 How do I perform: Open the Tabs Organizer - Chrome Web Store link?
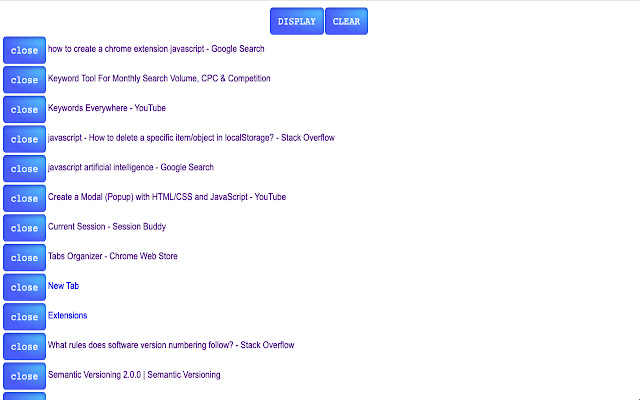pyautogui.click(x=113, y=256)
